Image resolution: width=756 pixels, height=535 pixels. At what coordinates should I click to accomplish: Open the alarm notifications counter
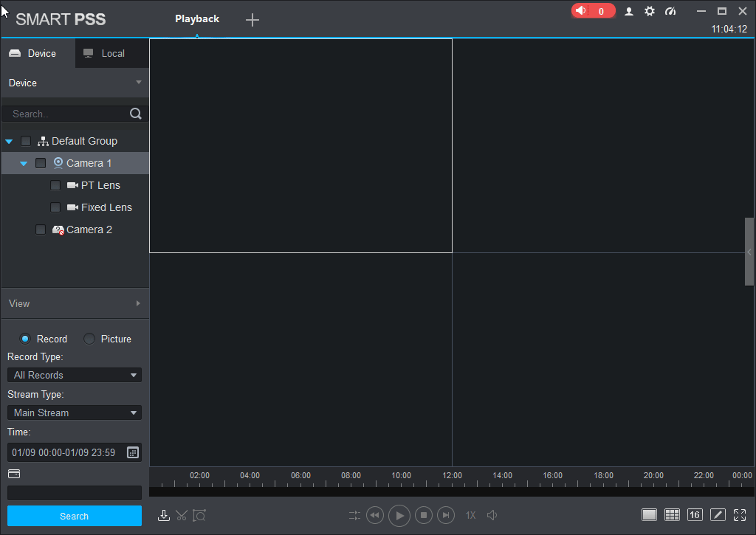[593, 10]
